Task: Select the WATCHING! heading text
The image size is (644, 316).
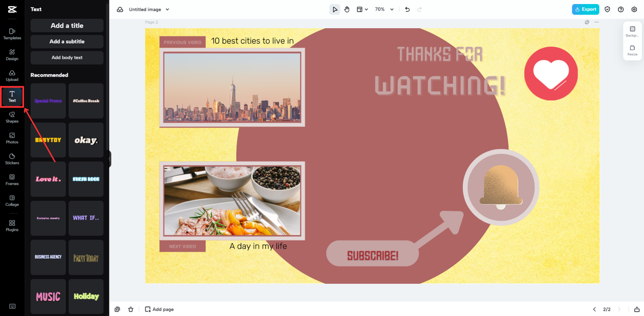Action: 440,86
